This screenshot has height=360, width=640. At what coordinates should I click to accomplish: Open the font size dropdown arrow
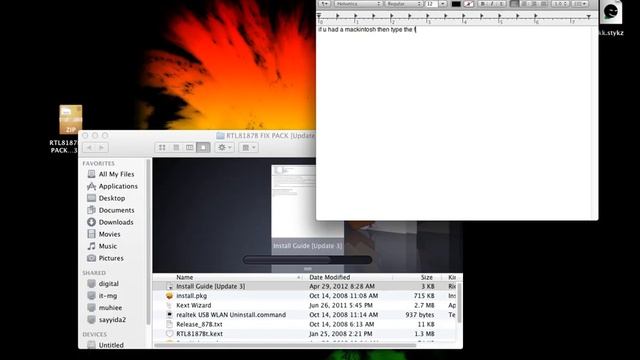(x=443, y=4)
